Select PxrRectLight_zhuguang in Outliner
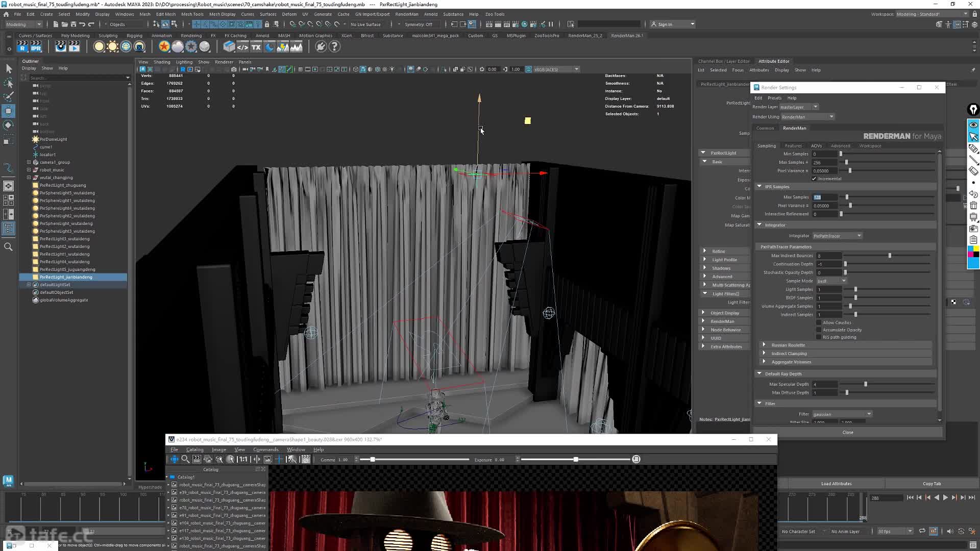Viewport: 980px width, 551px height. 63,185
